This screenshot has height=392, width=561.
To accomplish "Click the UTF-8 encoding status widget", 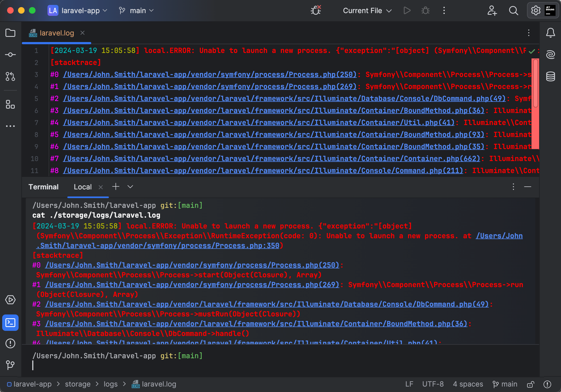I will (433, 384).
